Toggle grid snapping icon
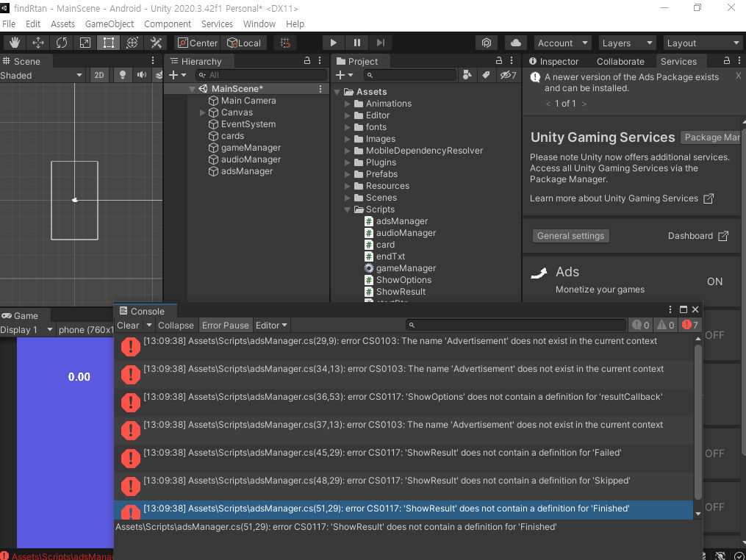The width and height of the screenshot is (746, 560). [x=285, y=43]
